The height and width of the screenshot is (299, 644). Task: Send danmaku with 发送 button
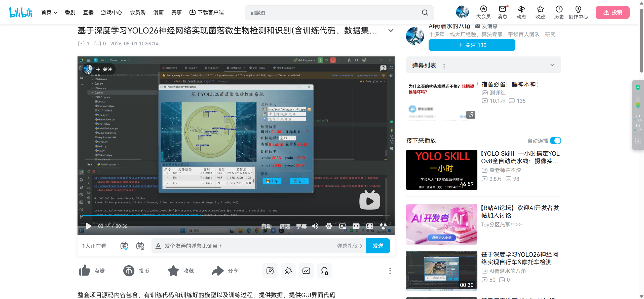tap(378, 246)
